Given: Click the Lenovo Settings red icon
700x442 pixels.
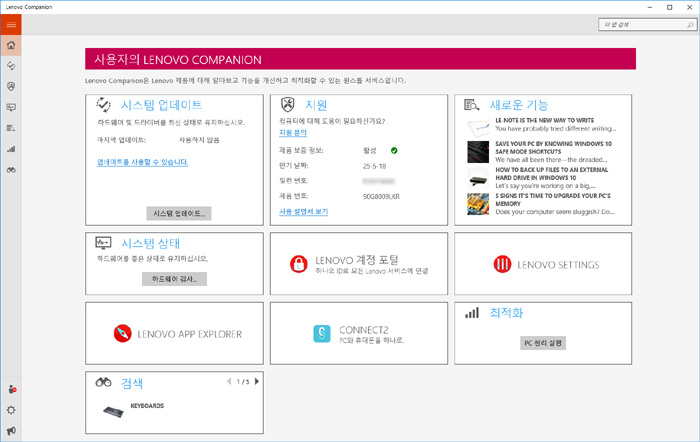Looking at the screenshot, I should click(x=502, y=264).
